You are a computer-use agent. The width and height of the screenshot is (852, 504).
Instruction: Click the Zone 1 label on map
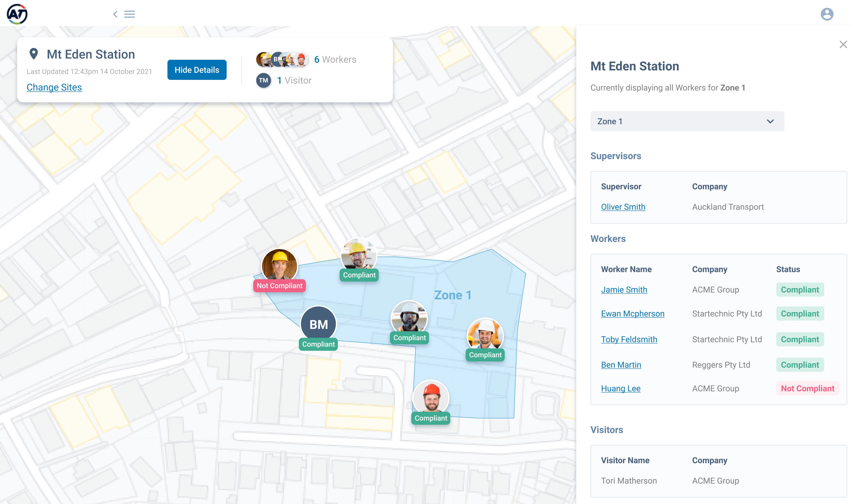452,295
